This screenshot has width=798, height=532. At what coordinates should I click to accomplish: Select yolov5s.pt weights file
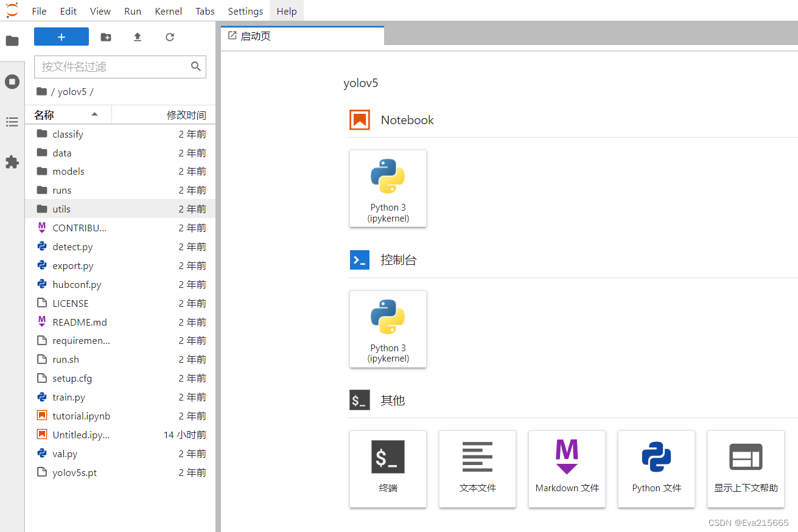120,472
